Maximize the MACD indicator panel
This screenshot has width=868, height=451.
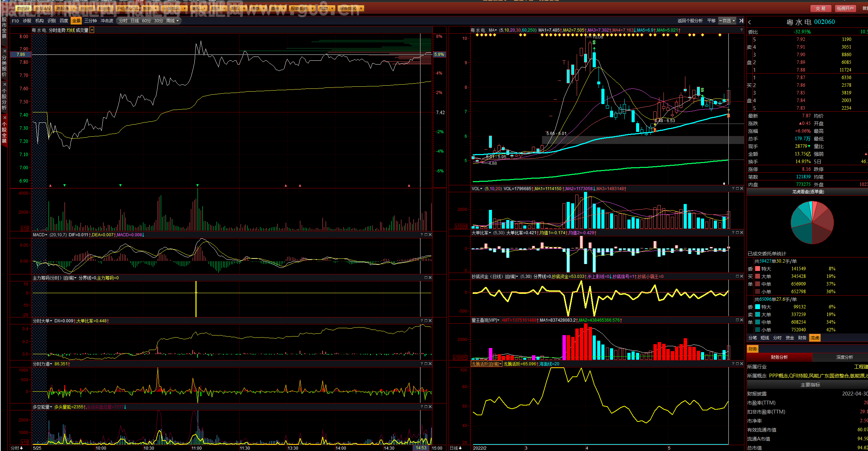click(426, 235)
